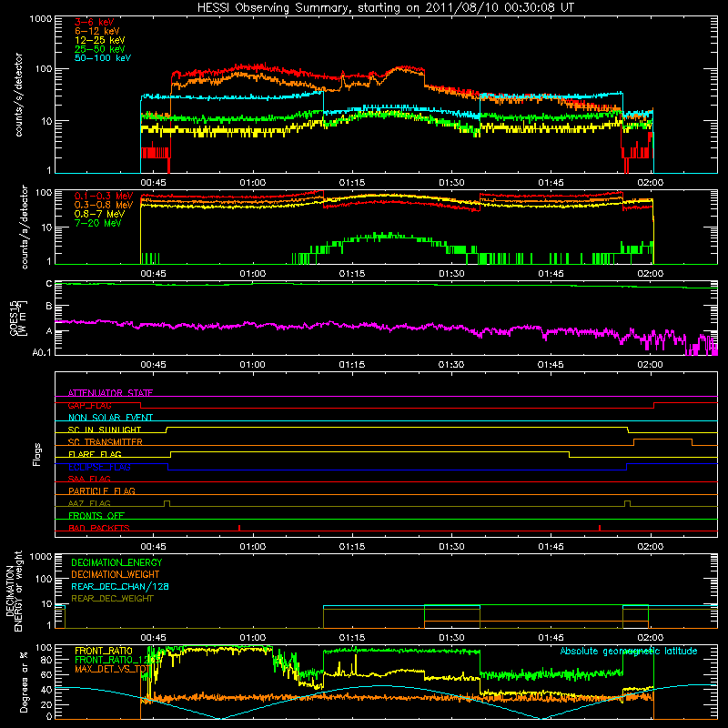Viewport: 728px width, 728px height.
Task: Click the 'ATTENUATOR_STATE' flag label
Action: point(110,393)
